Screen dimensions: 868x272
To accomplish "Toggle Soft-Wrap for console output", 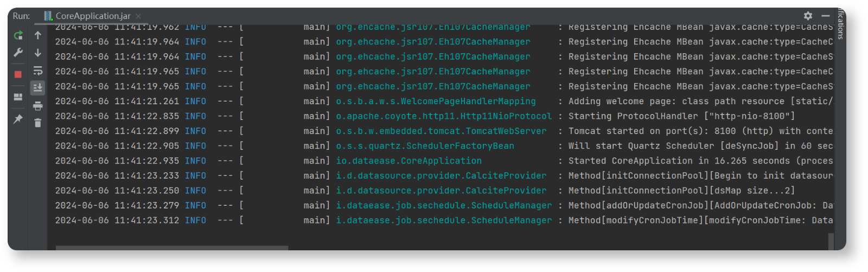I will 38,71.
